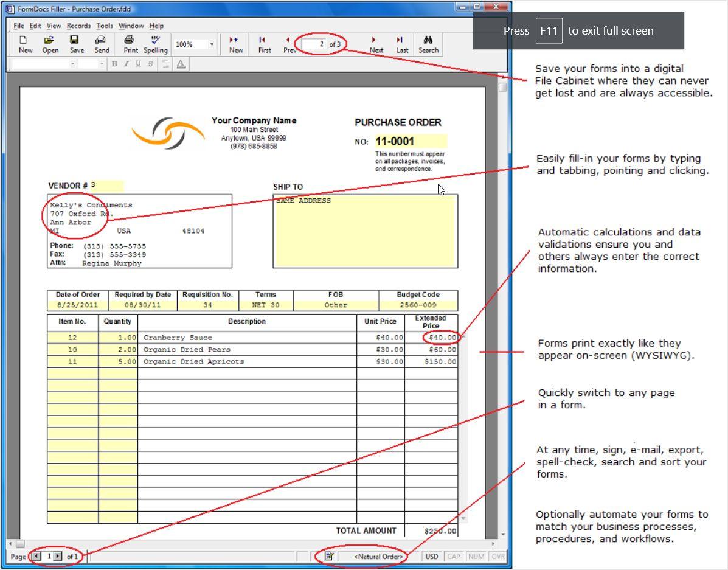The height and width of the screenshot is (570, 728).
Task: Click the Terms field NET 30
Action: tap(266, 305)
